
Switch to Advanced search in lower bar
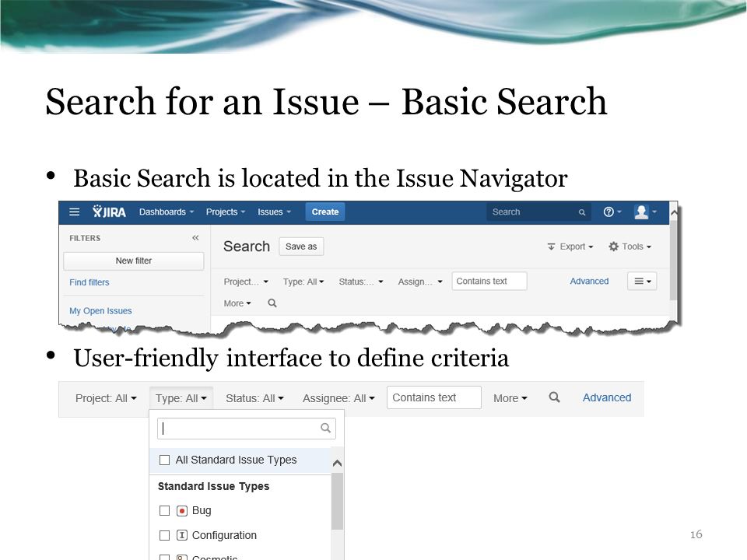pyautogui.click(x=606, y=397)
